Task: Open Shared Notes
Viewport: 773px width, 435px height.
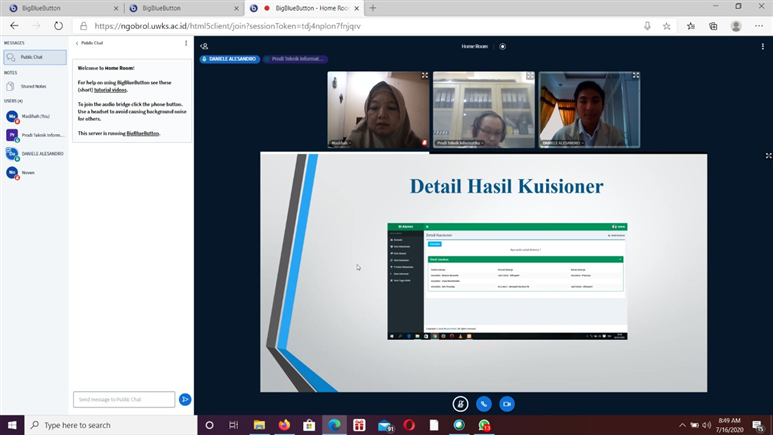Action: point(35,86)
